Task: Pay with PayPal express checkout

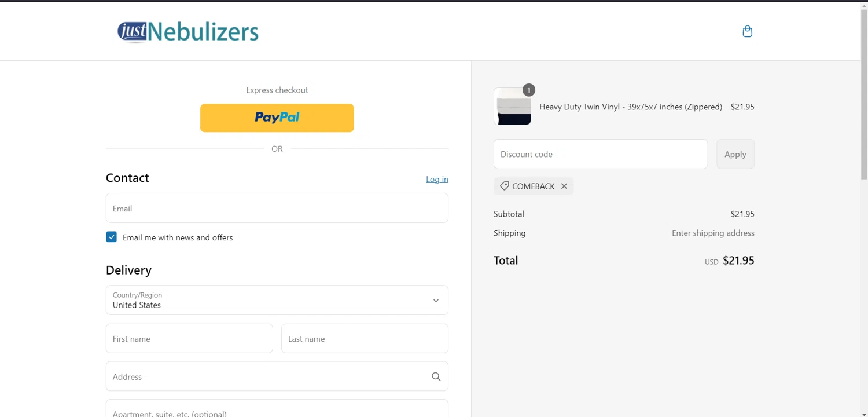Action: 277,118
